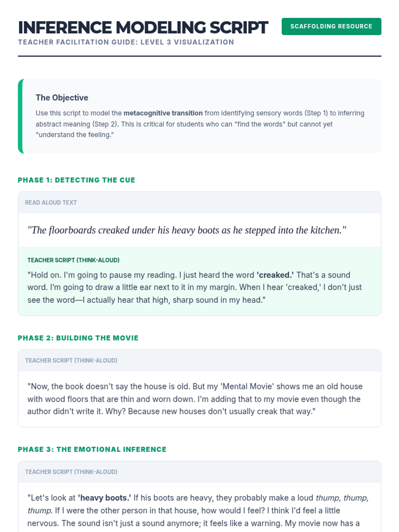This screenshot has width=399, height=532.
Task: Click the bold 'heavy boots.' phrase
Action: [104, 498]
